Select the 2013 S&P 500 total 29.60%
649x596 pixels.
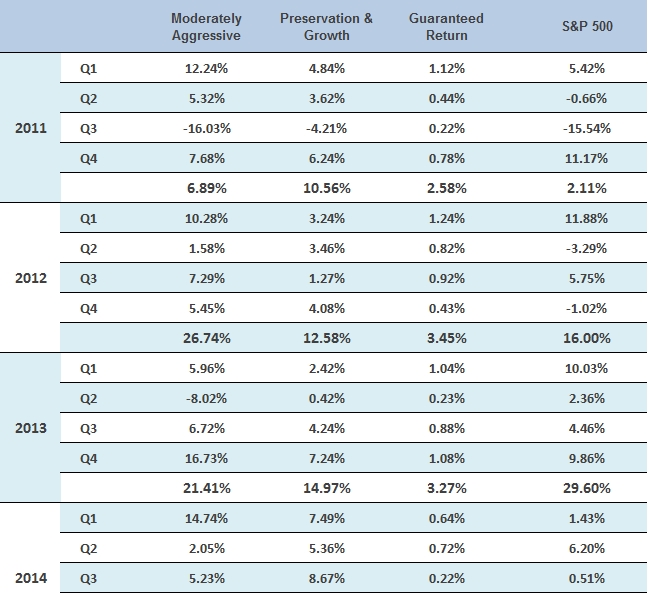(588, 488)
